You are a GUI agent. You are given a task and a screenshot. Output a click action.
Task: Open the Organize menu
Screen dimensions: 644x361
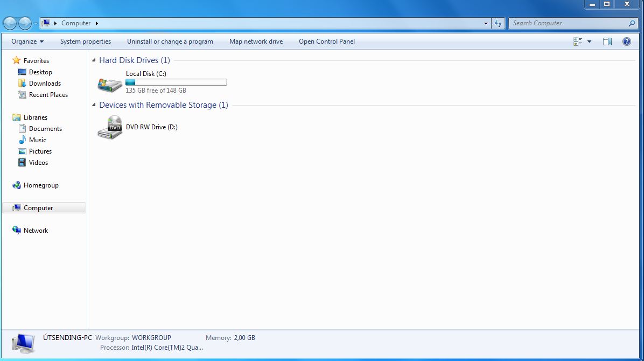coord(26,41)
